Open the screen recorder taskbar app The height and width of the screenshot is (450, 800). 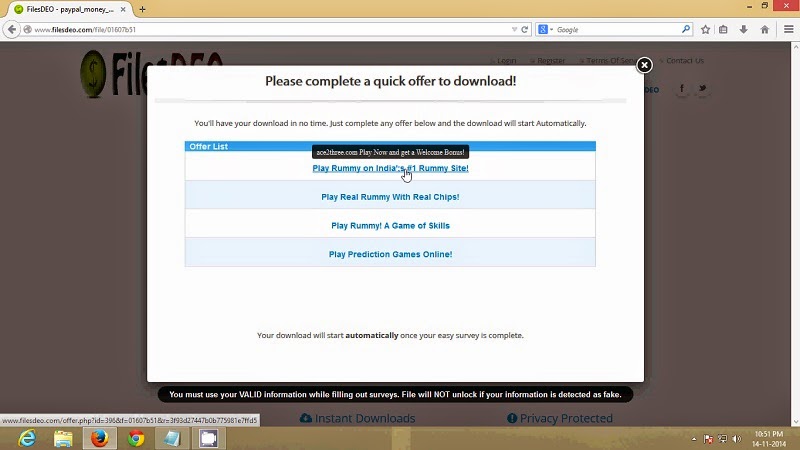(209, 438)
